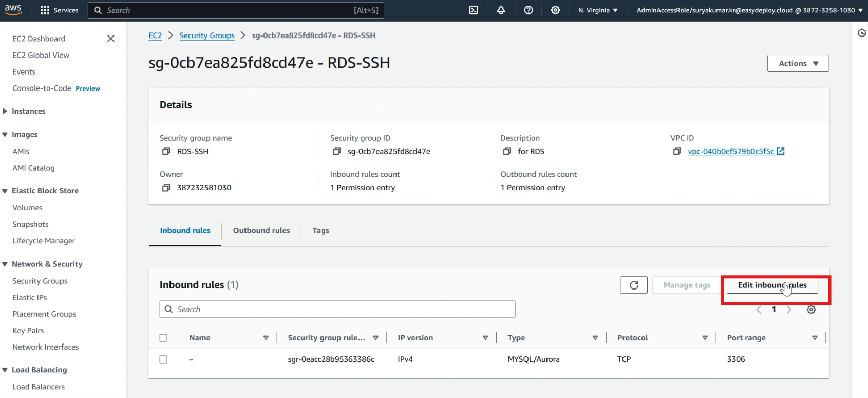Open inbound rules table preferences gear
Viewport: 868px width, 398px height.
click(811, 310)
